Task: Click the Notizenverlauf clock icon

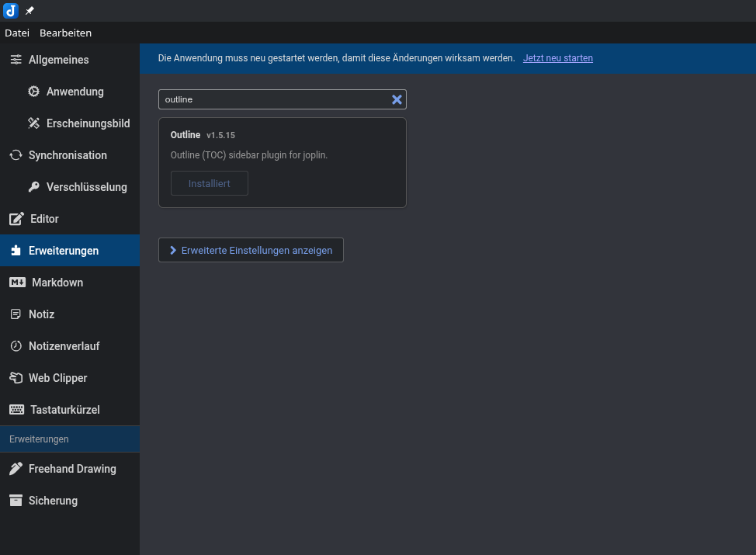Action: pos(16,345)
